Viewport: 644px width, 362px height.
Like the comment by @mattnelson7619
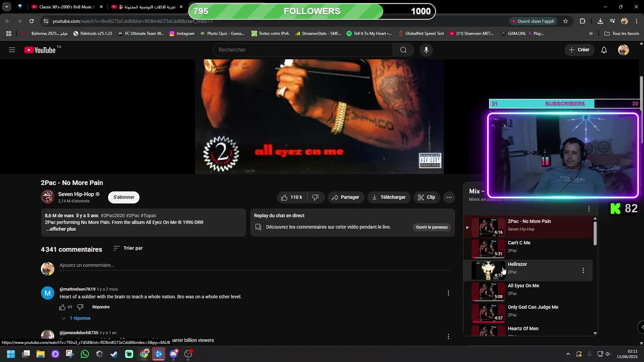62,307
